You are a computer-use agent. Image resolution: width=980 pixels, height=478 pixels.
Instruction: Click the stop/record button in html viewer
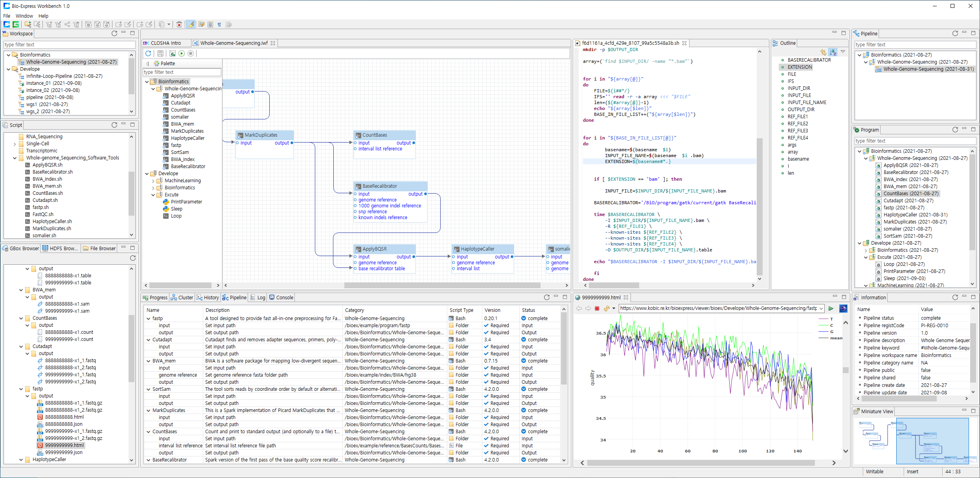(598, 307)
